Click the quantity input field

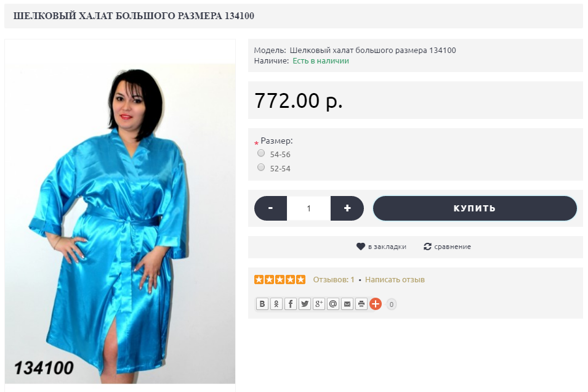tap(308, 208)
